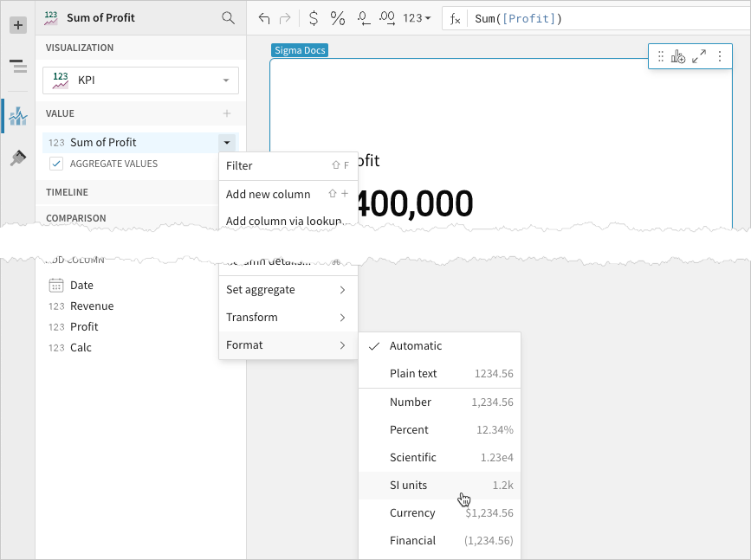Expand the Transform submenu
The width and height of the screenshot is (751, 560).
pos(288,318)
